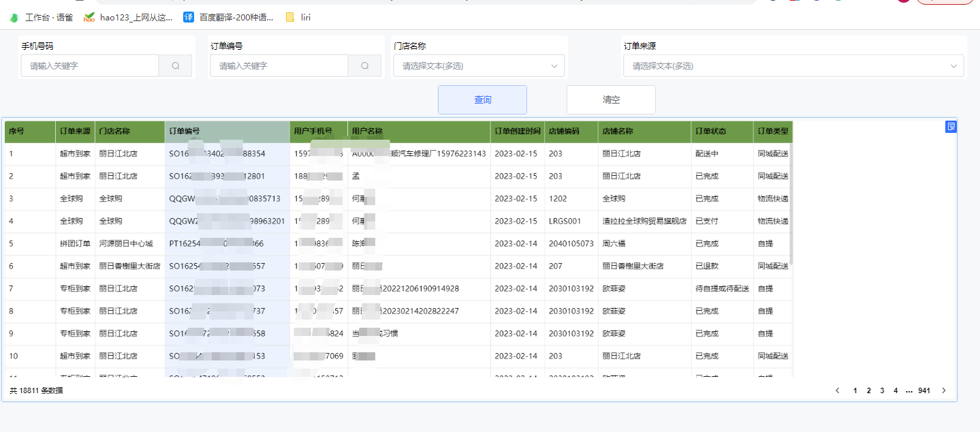
Task: Click store code LRGS001 cell
Action: 565,221
